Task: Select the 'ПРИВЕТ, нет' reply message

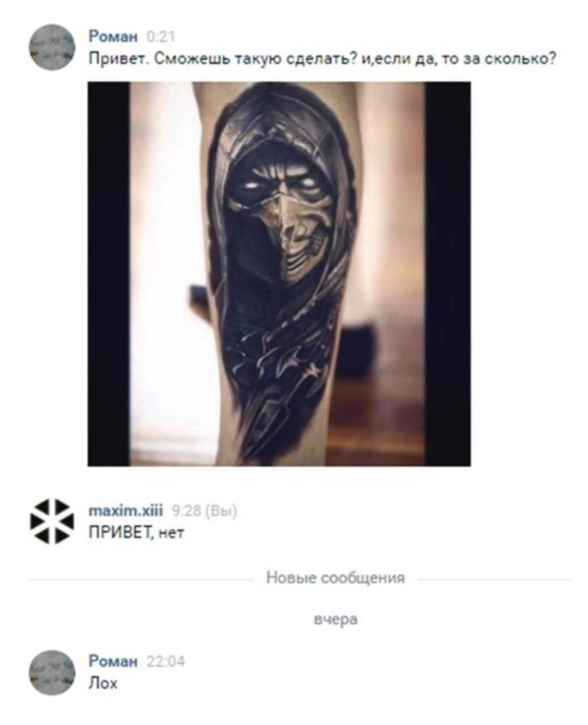Action: tap(137, 533)
